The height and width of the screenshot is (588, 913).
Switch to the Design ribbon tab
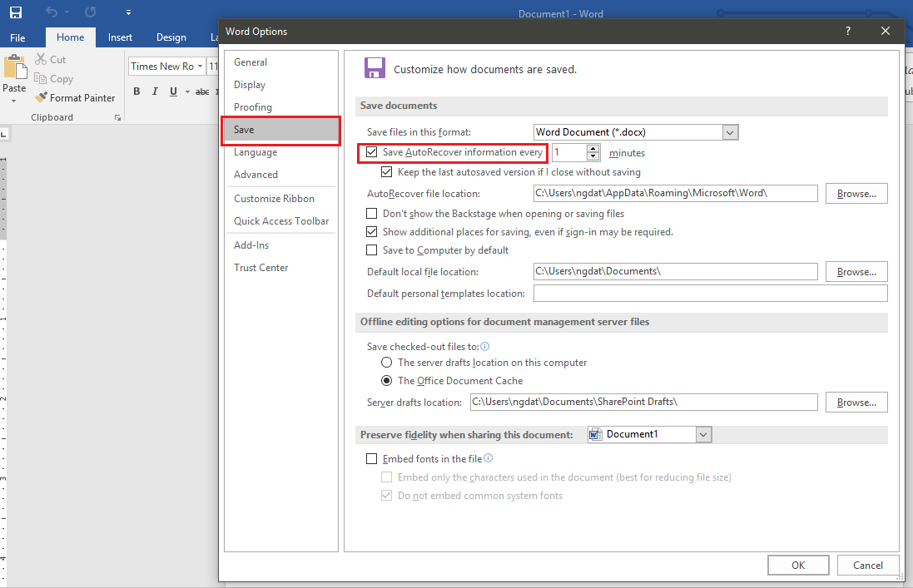171,37
